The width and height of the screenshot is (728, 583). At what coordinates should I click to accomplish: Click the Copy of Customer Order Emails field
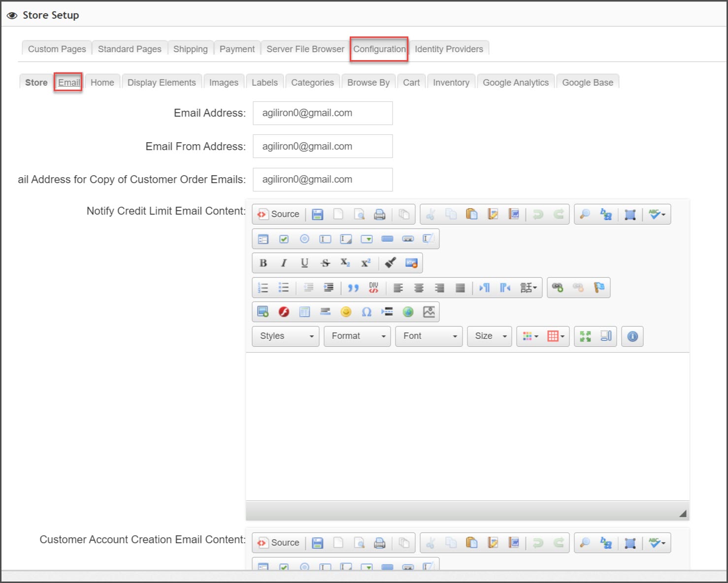pos(323,179)
